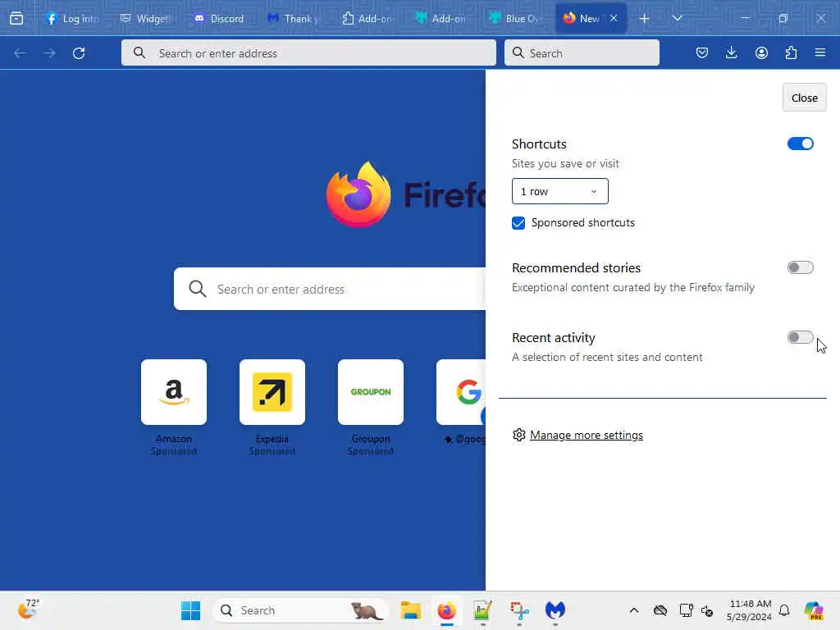Open File Explorer from the taskbar
This screenshot has width=840, height=630.
(x=411, y=610)
